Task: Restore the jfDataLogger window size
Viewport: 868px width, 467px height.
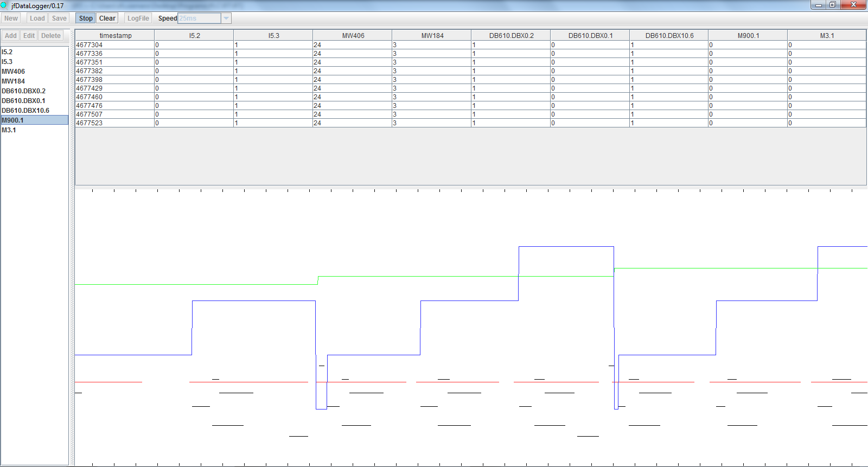Action: 833,5
